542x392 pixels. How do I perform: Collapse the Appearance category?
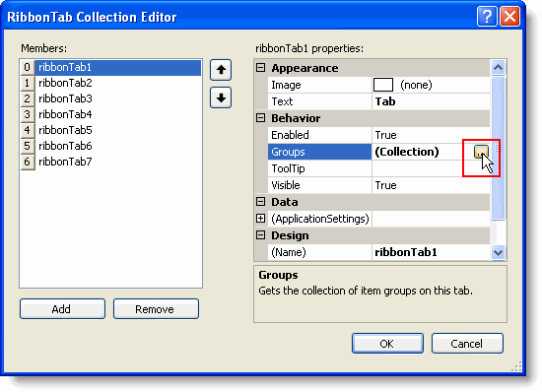260,68
